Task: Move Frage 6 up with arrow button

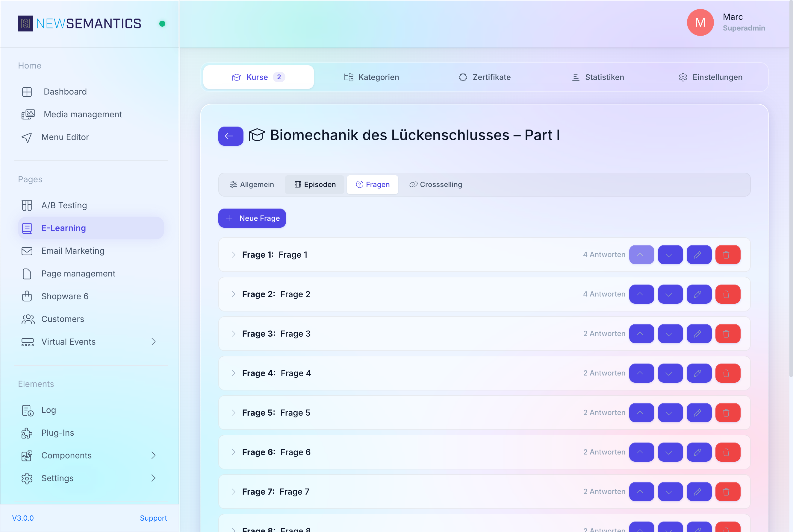Action: (641, 452)
